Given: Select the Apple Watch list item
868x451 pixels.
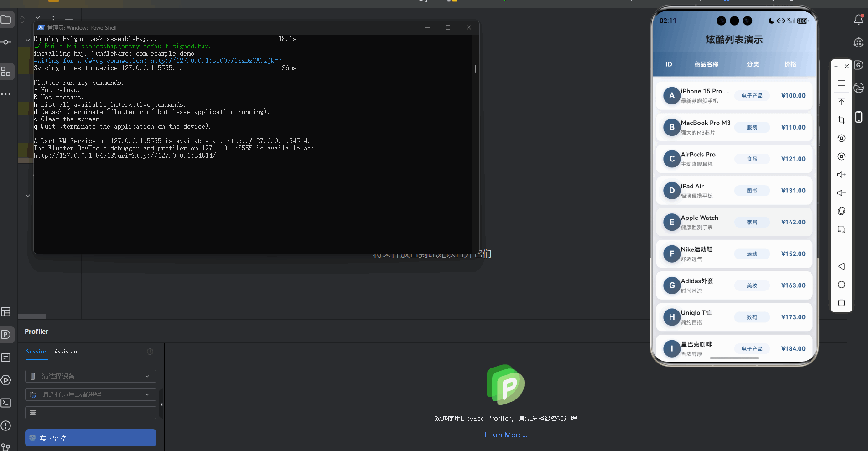Looking at the screenshot, I should coord(734,222).
